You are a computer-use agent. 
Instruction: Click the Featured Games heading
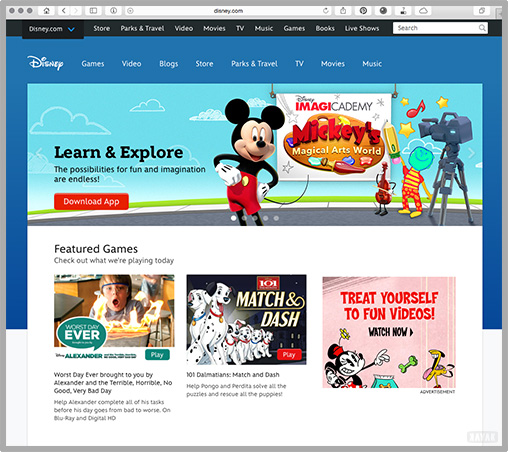click(x=96, y=249)
